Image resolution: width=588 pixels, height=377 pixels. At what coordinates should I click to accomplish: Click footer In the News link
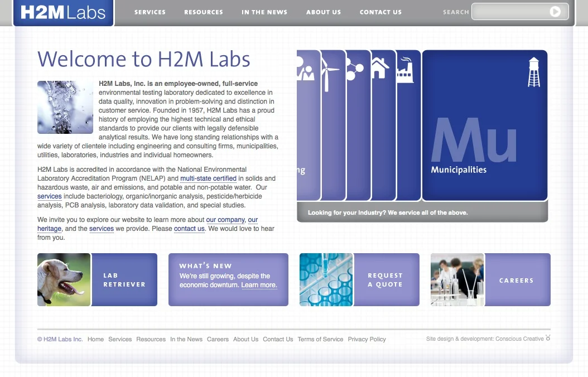click(186, 339)
